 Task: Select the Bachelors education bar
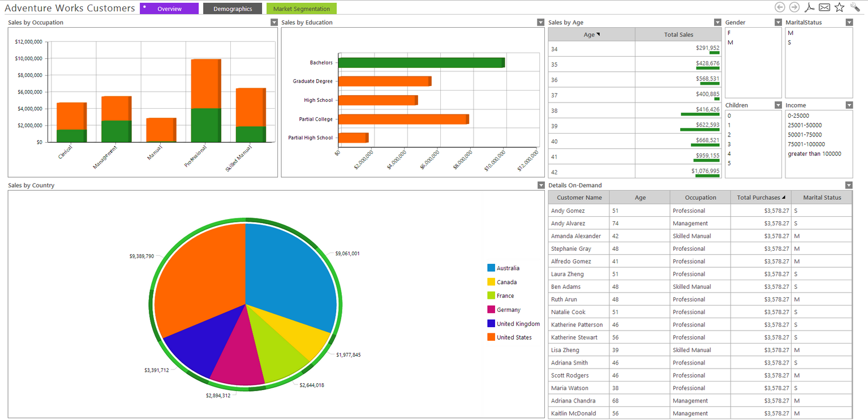[x=421, y=62]
